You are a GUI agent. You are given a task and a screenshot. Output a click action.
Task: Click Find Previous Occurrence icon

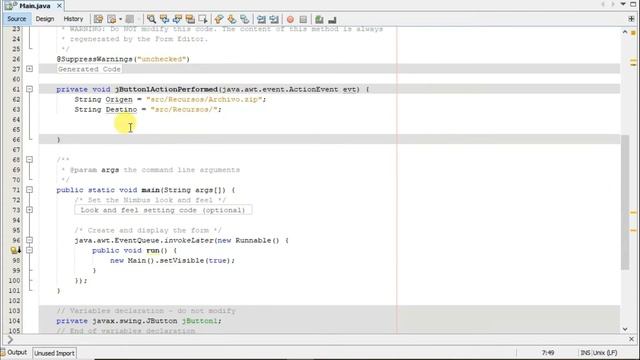[x=164, y=19]
